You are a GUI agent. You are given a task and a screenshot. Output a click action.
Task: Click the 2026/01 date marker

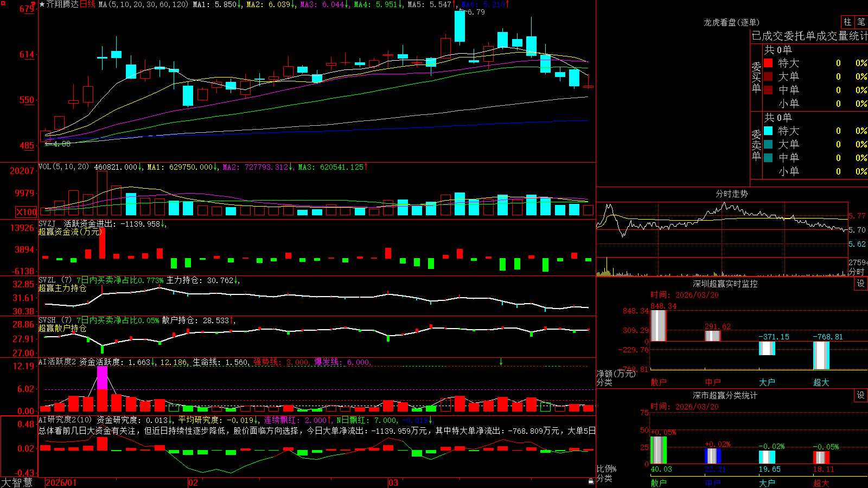point(61,483)
